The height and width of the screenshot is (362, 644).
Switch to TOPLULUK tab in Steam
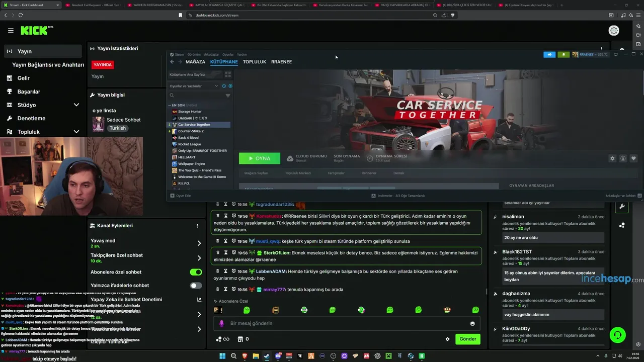255,62
